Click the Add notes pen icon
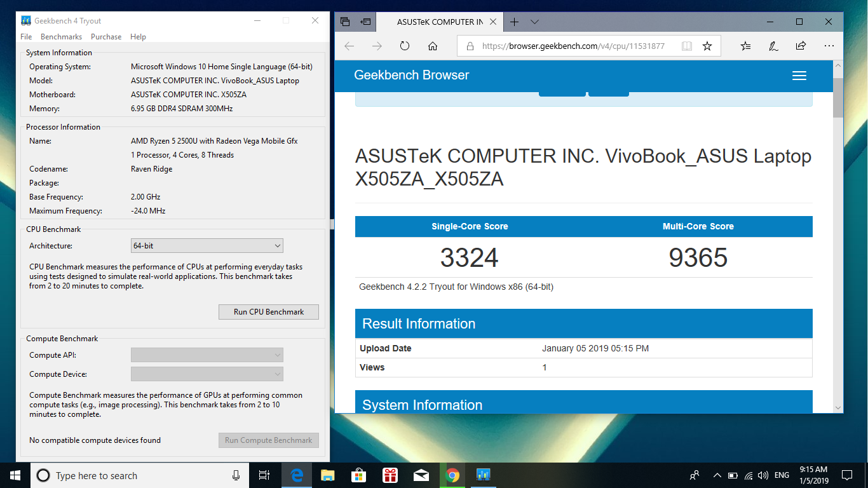This screenshot has height=488, width=868. coord(773,46)
